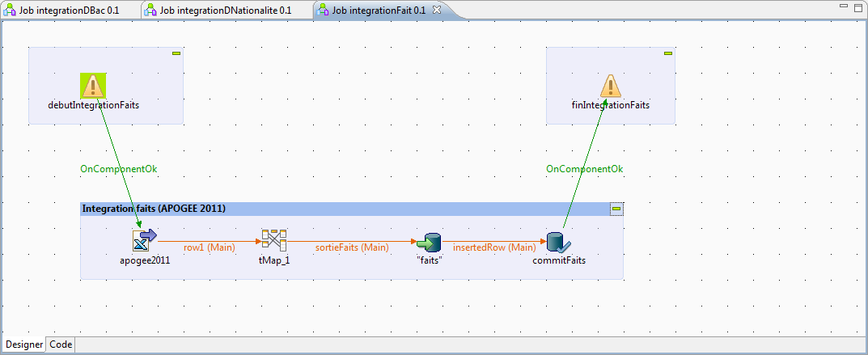Switch to Job integrationDBac 0.1 tab
This screenshot has width=868, height=355.
point(63,10)
